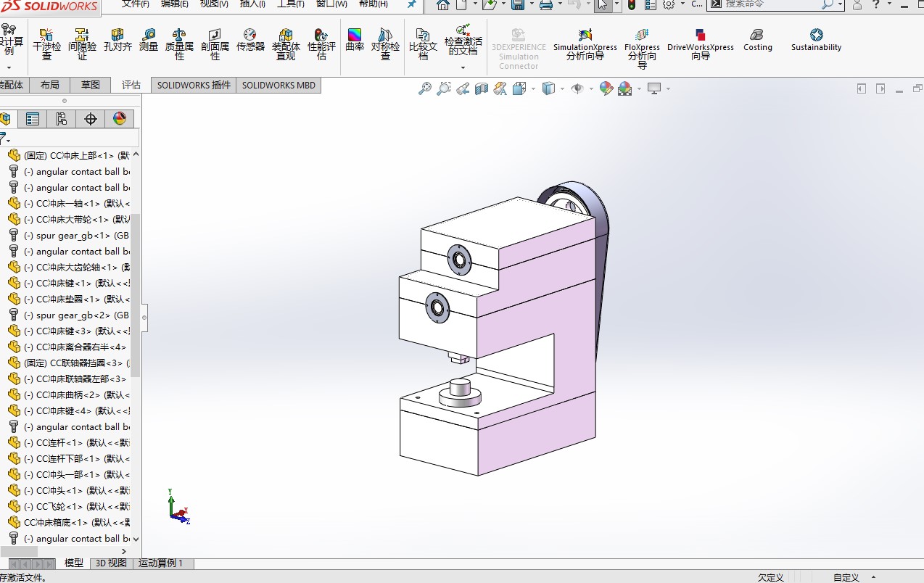Open the Dynamic Annotation Views icon
Viewport: 924px width, 583px height.
[x=500, y=88]
